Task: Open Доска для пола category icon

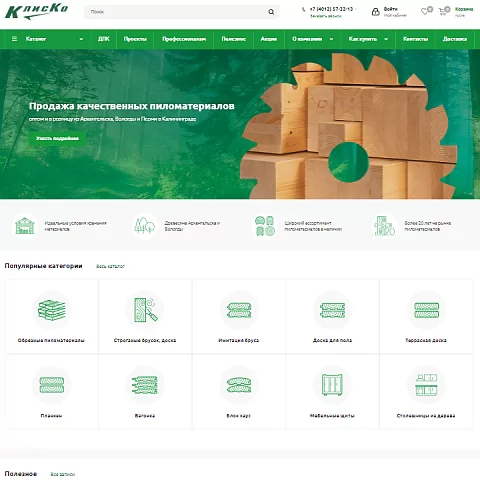Action: pos(332,310)
